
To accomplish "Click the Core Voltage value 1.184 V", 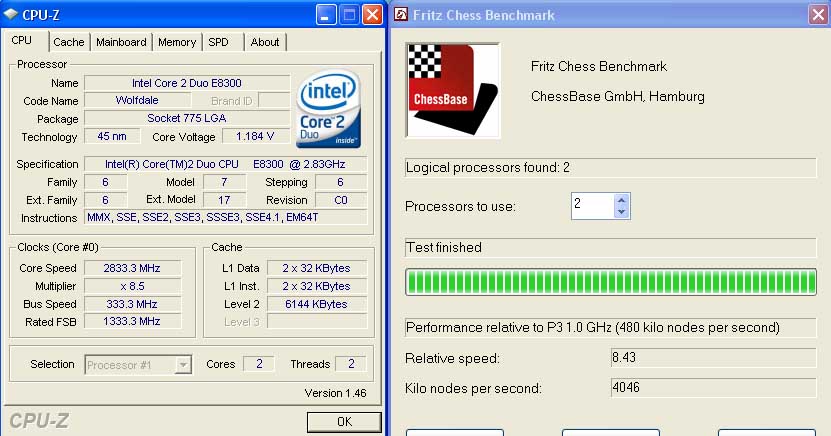I will tap(255, 136).
